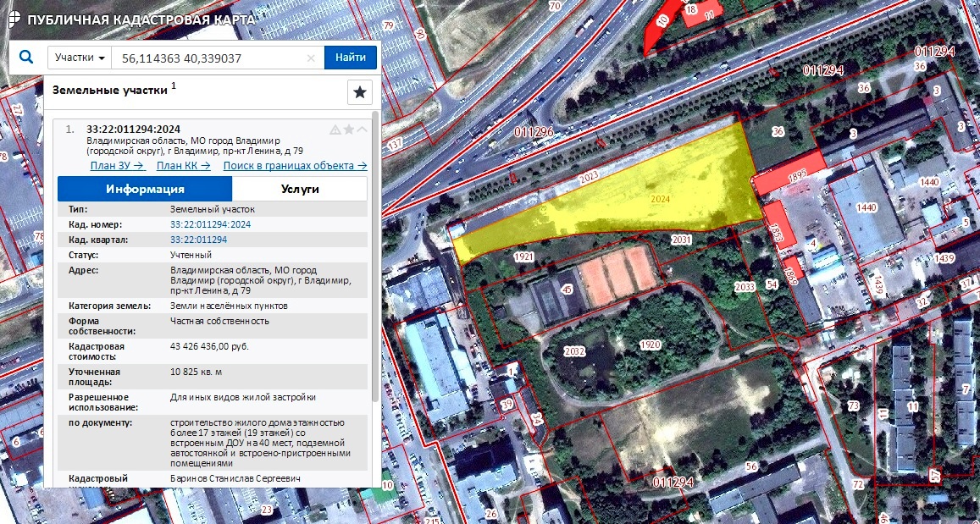980x524 pixels.
Task: Open favorites with the black star button
Action: pos(360,92)
